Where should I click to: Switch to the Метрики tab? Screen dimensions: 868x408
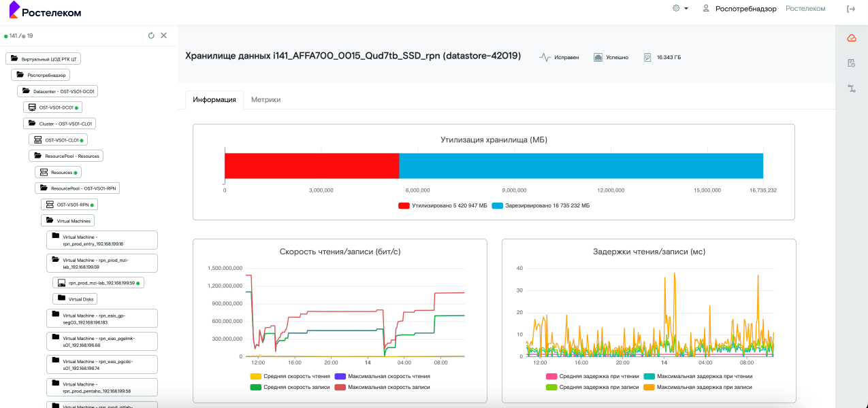(266, 100)
